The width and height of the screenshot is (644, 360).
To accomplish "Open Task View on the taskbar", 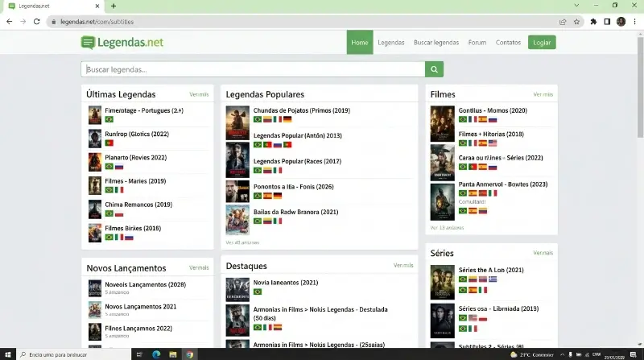I will pos(139,354).
